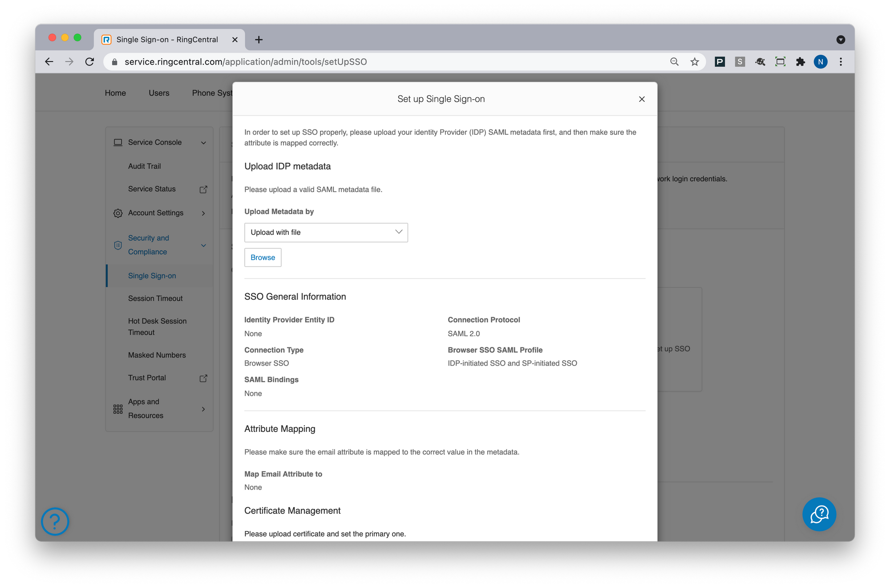Go back with the browser back arrow
Screen dimensions: 890x588
point(49,62)
